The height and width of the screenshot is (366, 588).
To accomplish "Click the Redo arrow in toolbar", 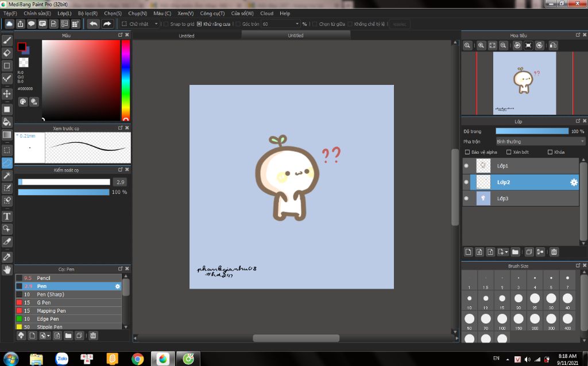I will click(x=107, y=24).
